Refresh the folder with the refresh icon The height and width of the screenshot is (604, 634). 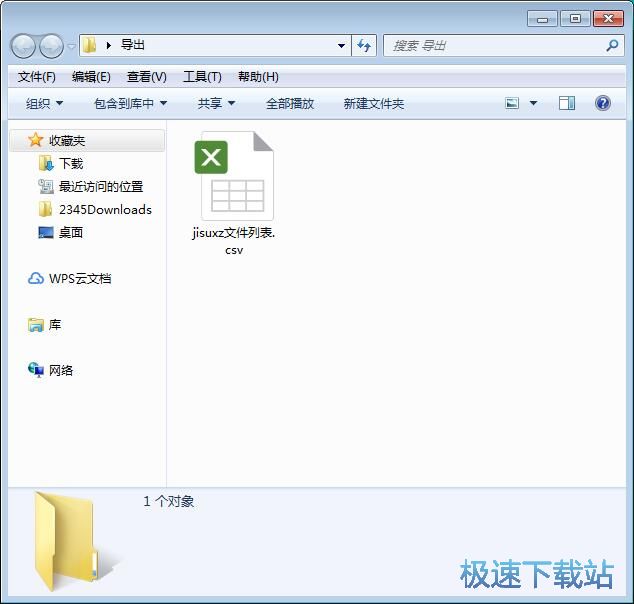click(x=364, y=45)
